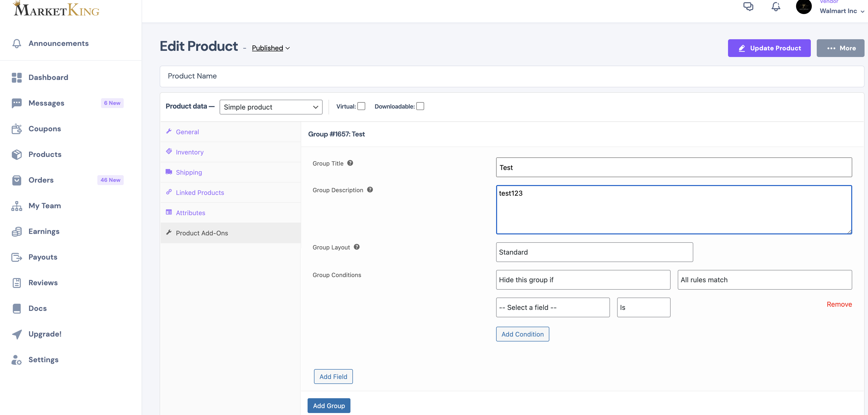868x415 pixels.
Task: Select the Product Add-Ons tab
Action: (230, 233)
